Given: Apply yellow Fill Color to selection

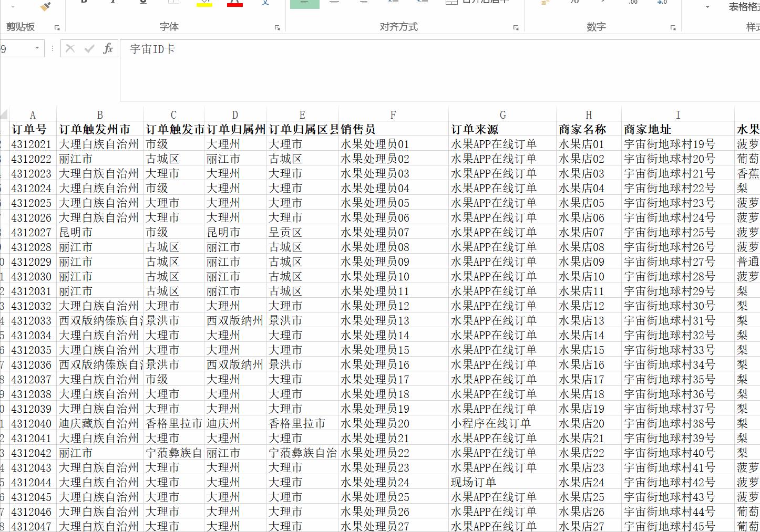Looking at the screenshot, I should tap(204, 3).
